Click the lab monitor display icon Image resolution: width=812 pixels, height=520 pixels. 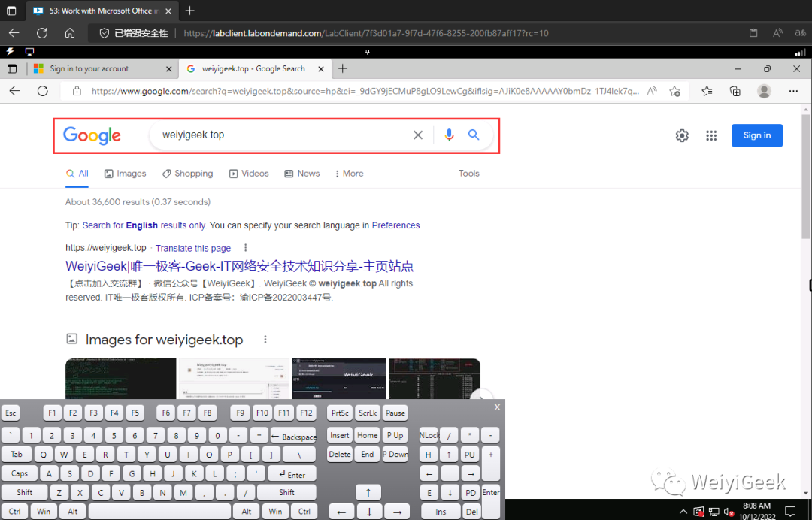pyautogui.click(x=29, y=52)
